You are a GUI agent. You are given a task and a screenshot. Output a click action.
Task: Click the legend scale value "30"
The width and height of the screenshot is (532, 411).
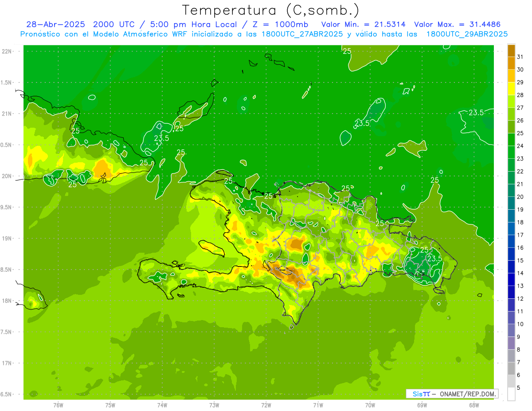tap(520, 70)
